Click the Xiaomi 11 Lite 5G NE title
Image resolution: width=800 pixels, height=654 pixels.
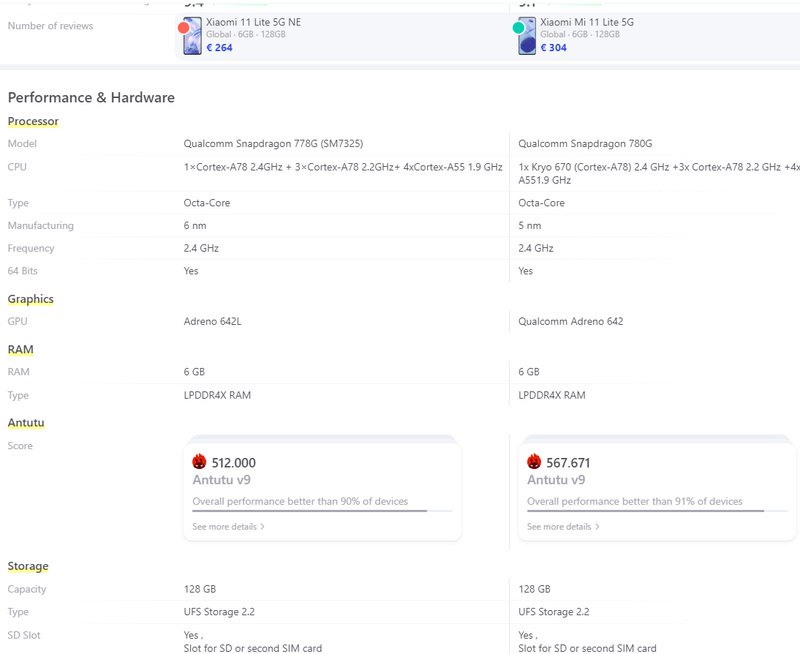(x=254, y=22)
